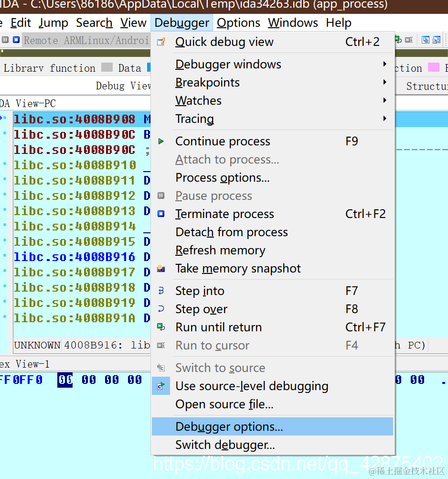Screen dimensions: 448x479
Task: Expand the Tracing submenu
Action: click(272, 119)
